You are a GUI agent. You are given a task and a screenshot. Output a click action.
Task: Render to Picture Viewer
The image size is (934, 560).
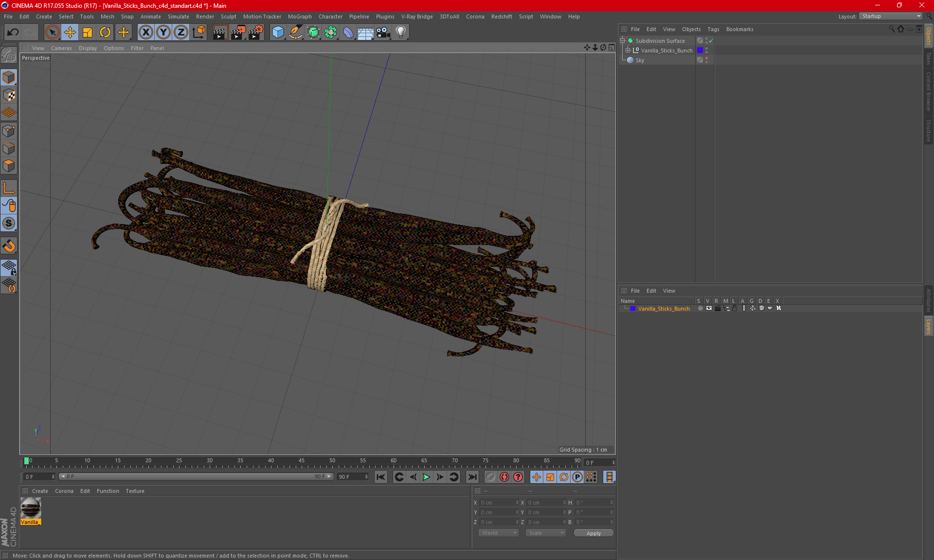pos(238,33)
